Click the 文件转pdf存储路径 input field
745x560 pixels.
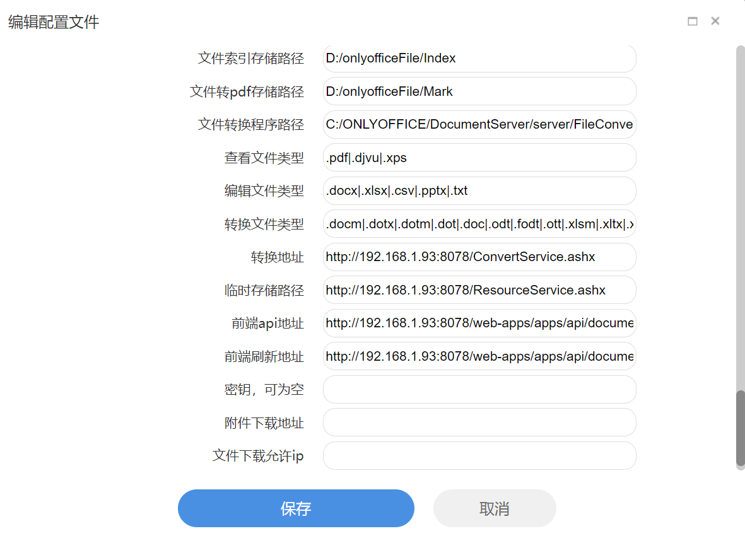(x=479, y=91)
